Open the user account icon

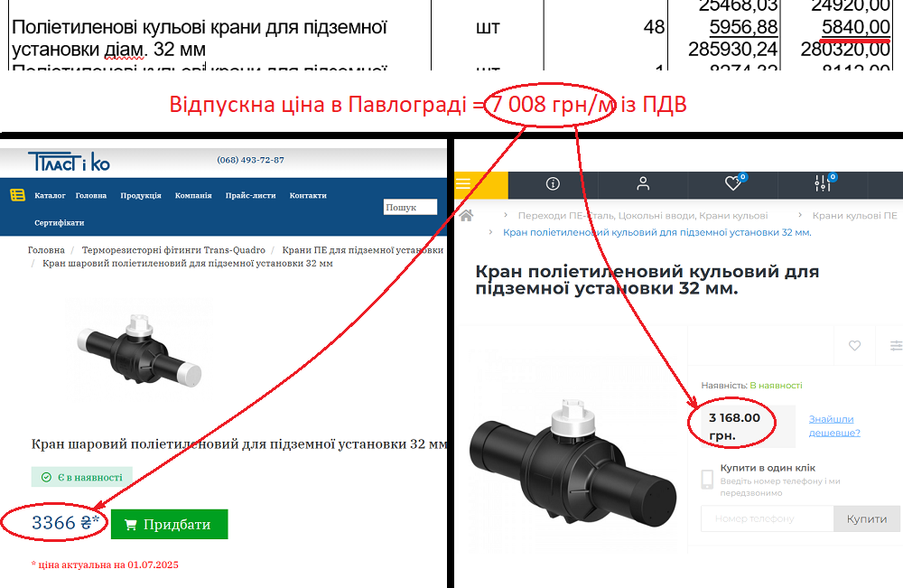tap(643, 183)
